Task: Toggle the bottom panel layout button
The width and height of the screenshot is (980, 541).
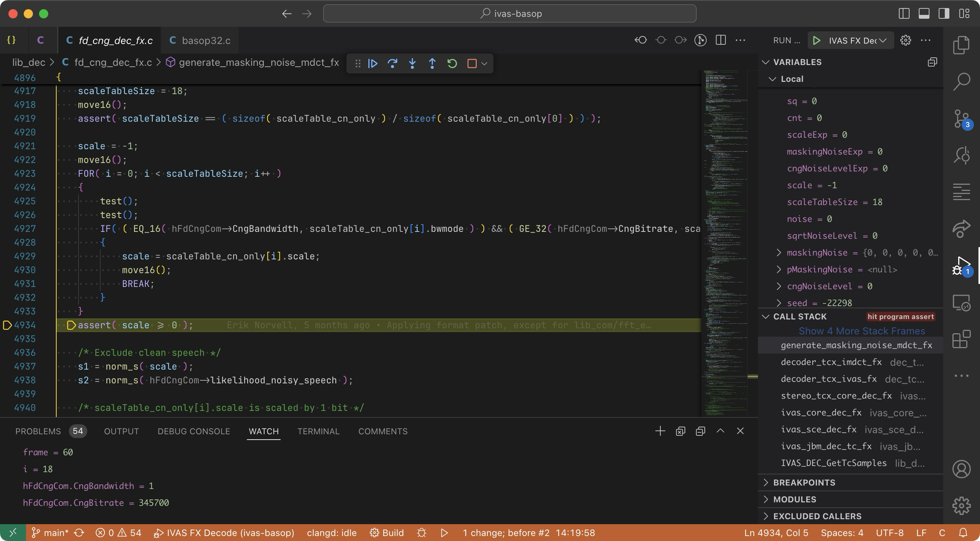Action: [x=924, y=14]
